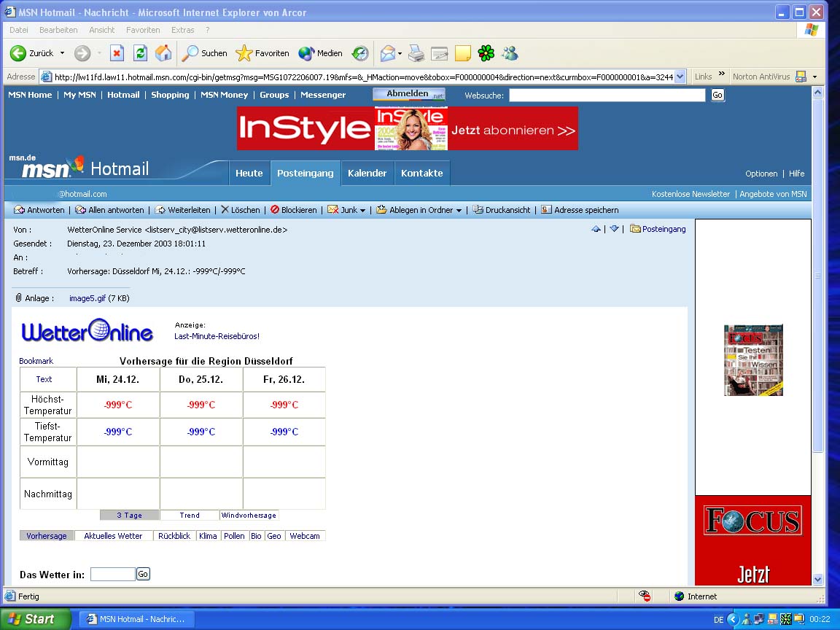Open the Shopping link
The image size is (840, 630).
point(170,95)
